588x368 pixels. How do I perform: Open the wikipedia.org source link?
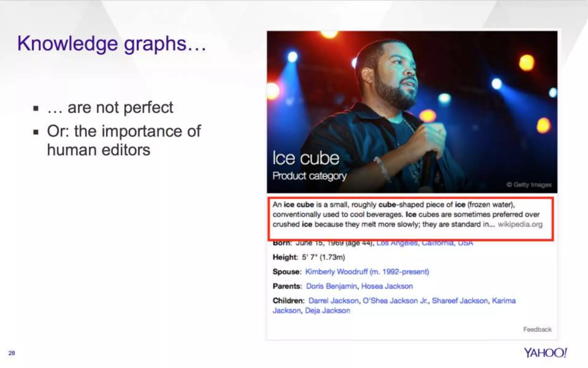520,224
